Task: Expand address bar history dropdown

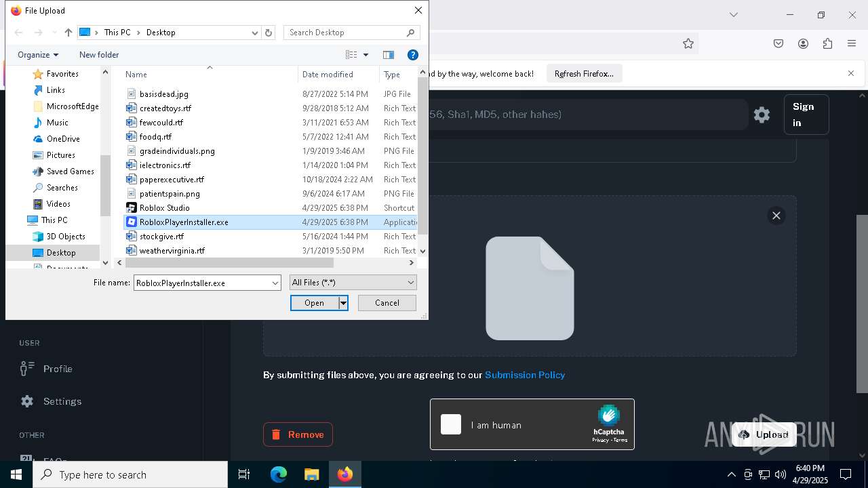Action: (255, 33)
